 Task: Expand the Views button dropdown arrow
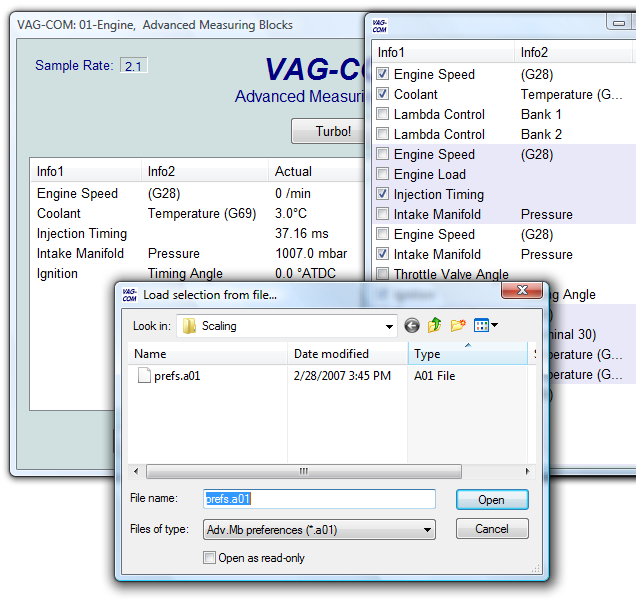[494, 325]
